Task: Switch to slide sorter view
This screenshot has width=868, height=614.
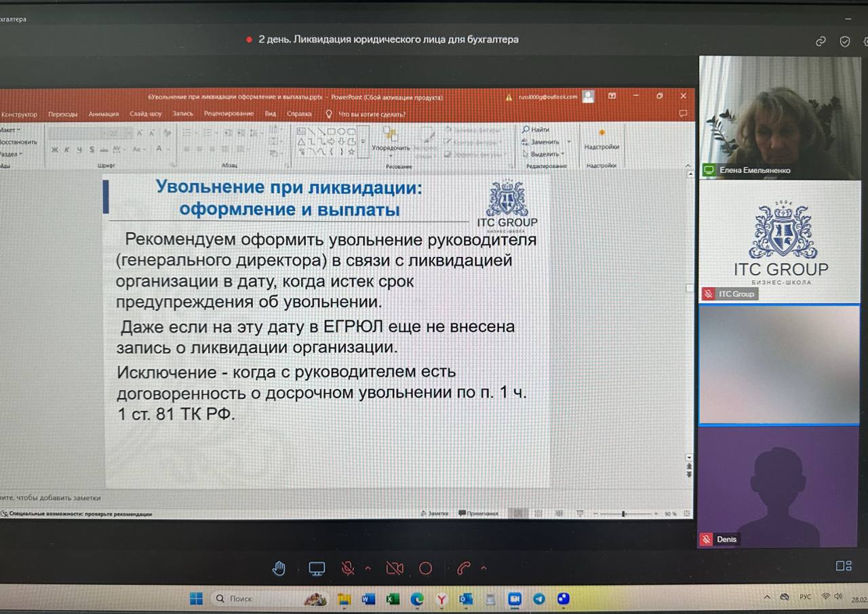Action: click(x=539, y=514)
